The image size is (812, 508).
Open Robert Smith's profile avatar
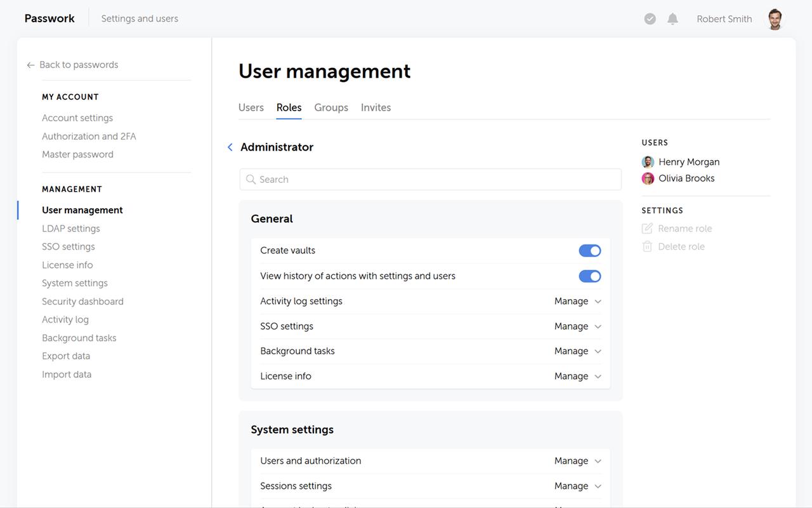point(774,19)
